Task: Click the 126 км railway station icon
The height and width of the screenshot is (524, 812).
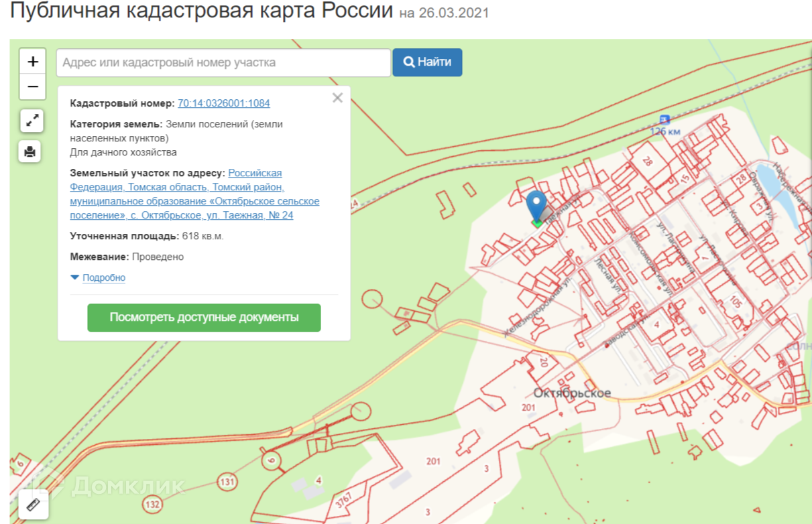Action: pyautogui.click(x=664, y=119)
